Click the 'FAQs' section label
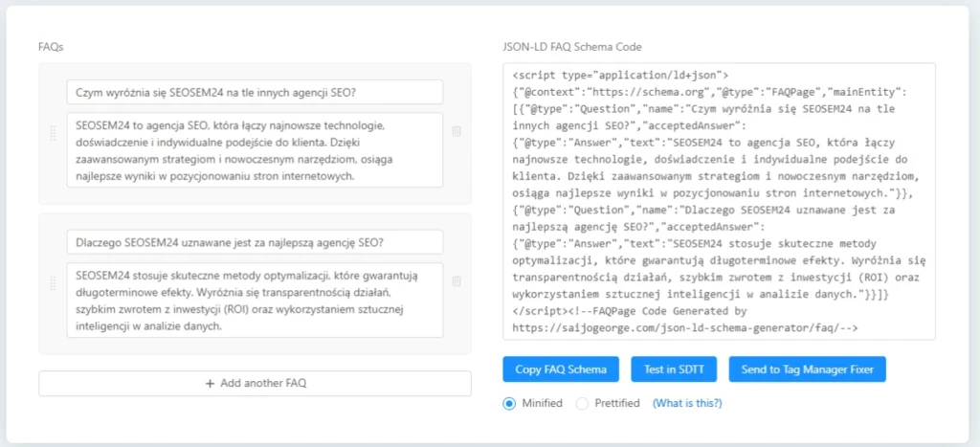 [51, 47]
